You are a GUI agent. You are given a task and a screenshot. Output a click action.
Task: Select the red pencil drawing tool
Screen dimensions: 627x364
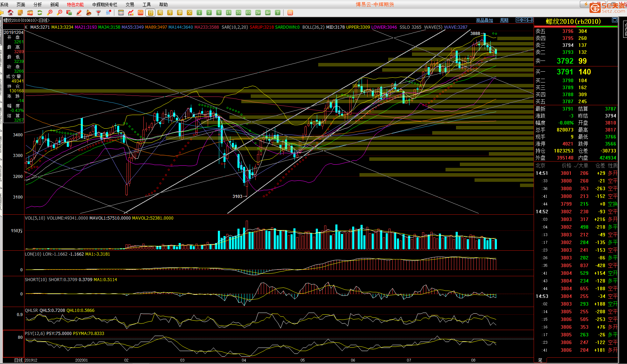[79, 13]
